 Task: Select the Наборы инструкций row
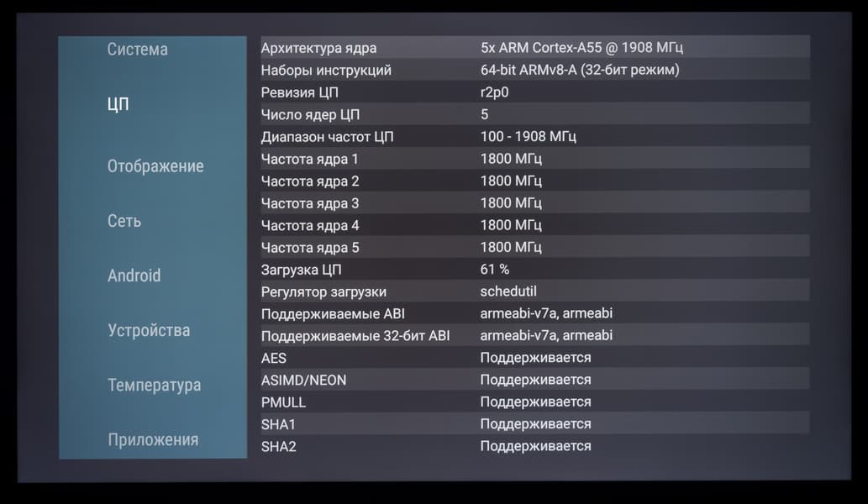click(x=535, y=70)
